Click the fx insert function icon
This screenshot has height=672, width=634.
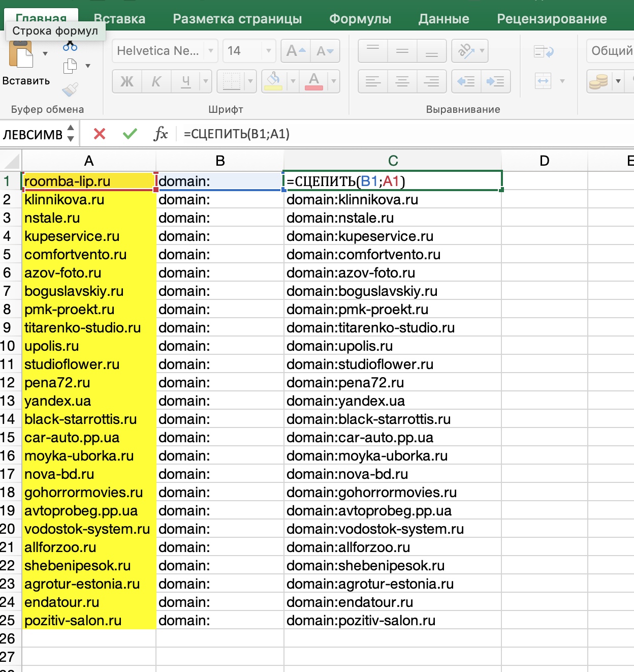click(161, 134)
